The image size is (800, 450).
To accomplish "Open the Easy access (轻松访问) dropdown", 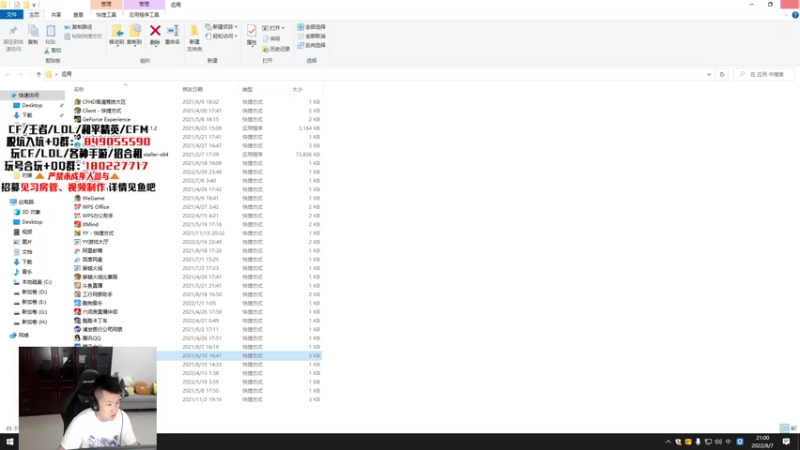I will coord(221,36).
